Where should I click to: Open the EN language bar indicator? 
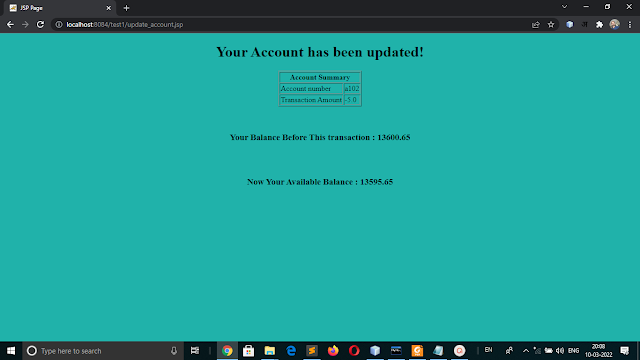click(x=488, y=350)
